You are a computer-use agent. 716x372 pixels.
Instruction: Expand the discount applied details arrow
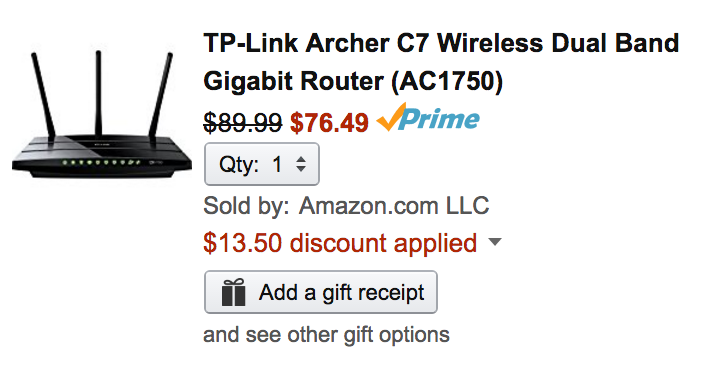pos(495,241)
